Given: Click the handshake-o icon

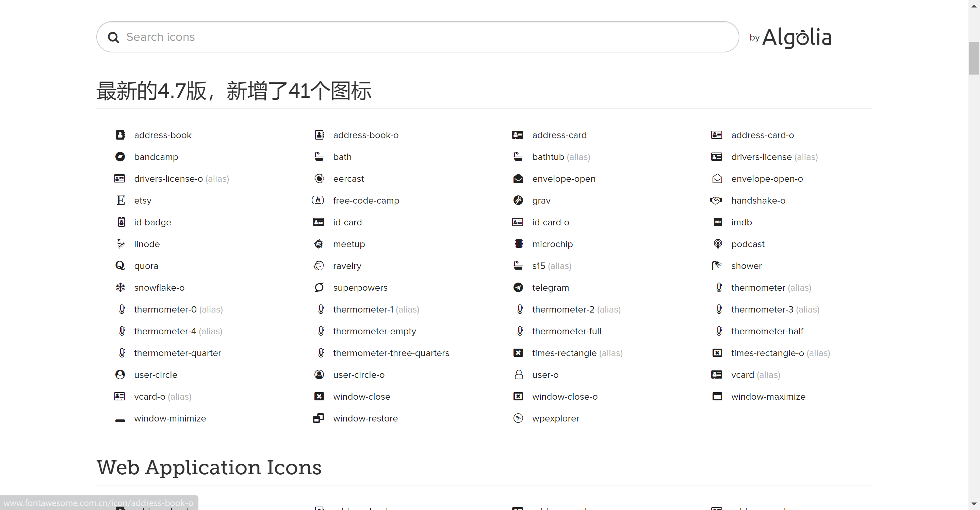Looking at the screenshot, I should pos(716,200).
